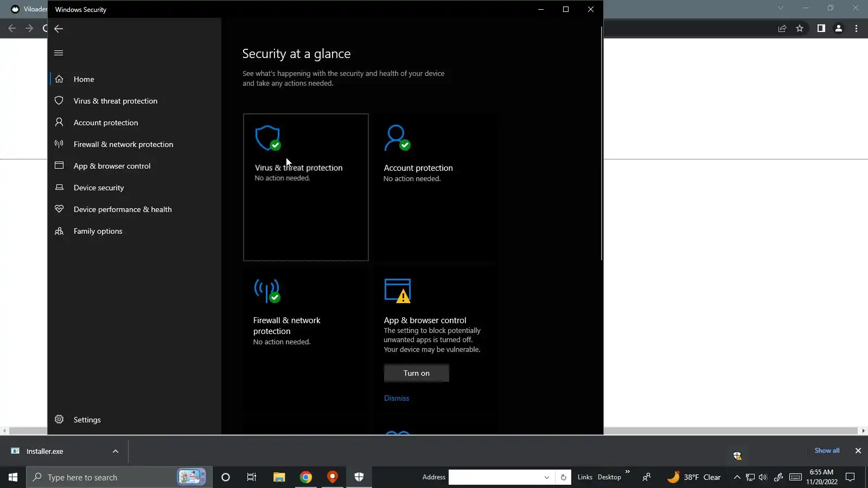Open the red pin app on taskbar
This screenshot has height=488, width=868.
[333, 477]
